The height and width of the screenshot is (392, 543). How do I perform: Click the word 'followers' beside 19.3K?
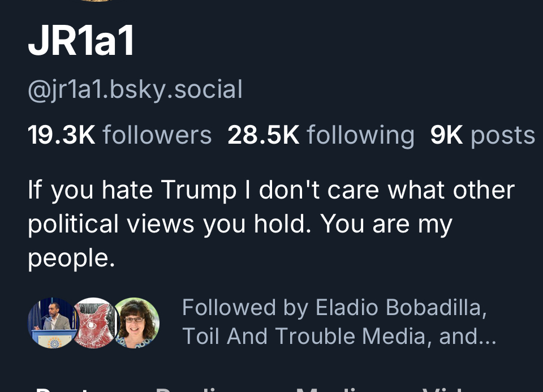pos(157,135)
